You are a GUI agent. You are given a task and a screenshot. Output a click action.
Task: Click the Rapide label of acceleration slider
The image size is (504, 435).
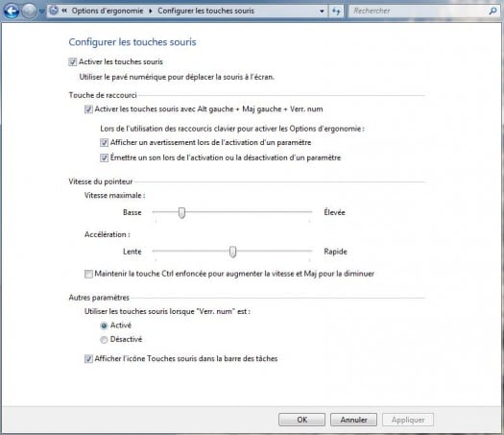335,252
